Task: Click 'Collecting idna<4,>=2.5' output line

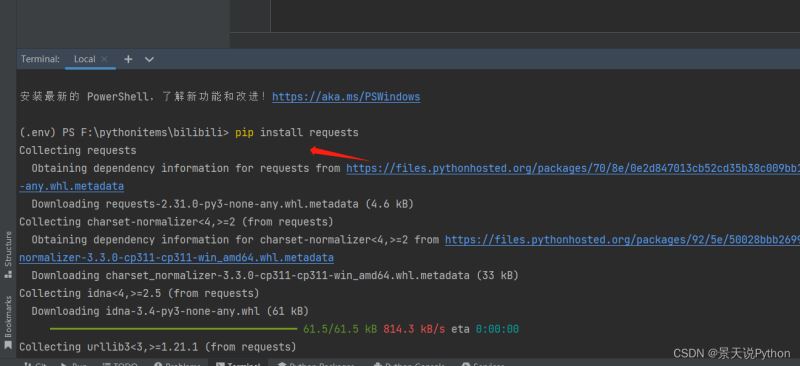Action: tap(139, 294)
